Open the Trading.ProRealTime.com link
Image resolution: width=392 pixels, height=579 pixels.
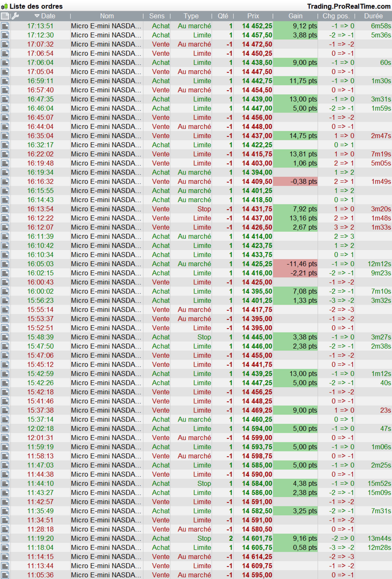pyautogui.click(x=348, y=7)
